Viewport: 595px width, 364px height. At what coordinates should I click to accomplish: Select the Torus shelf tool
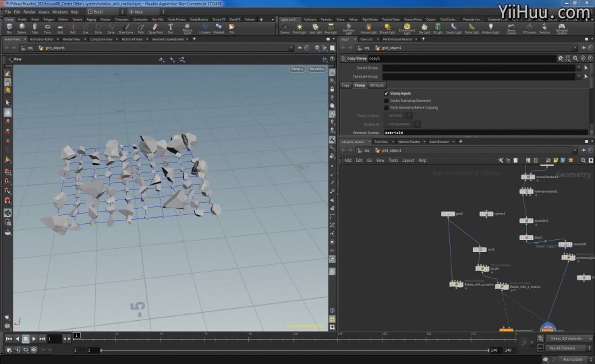[47, 28]
